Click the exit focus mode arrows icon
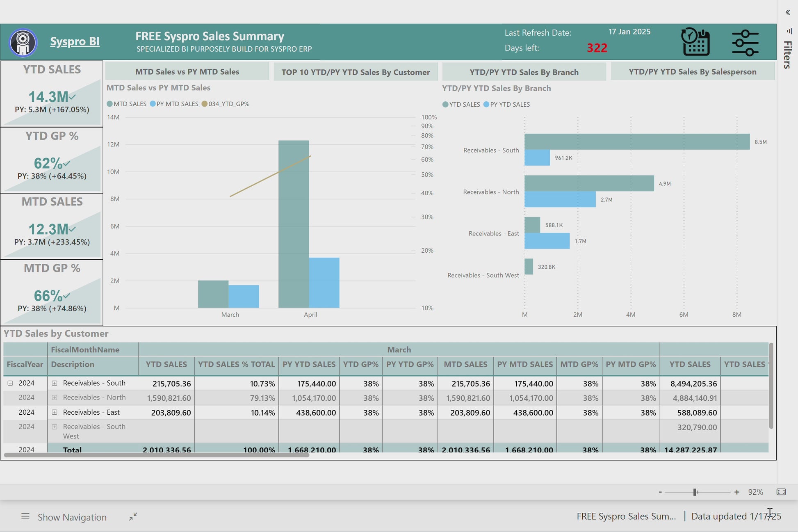The image size is (798, 532). click(x=133, y=517)
